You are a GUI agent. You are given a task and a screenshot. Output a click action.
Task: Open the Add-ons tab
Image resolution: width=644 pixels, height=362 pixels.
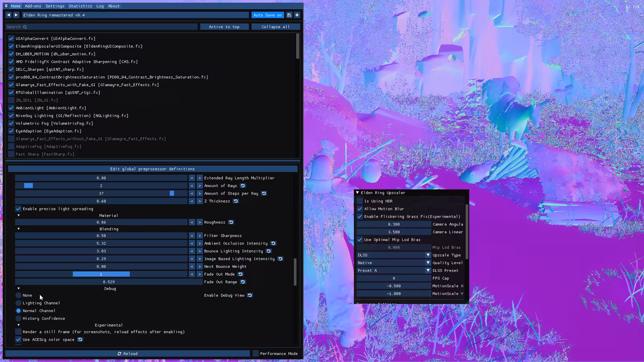click(x=33, y=6)
